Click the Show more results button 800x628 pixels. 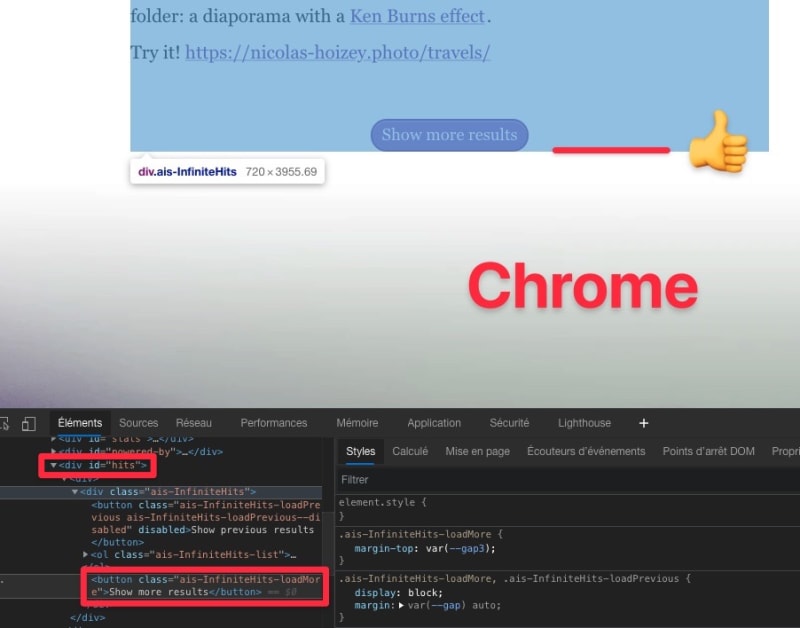click(449, 135)
